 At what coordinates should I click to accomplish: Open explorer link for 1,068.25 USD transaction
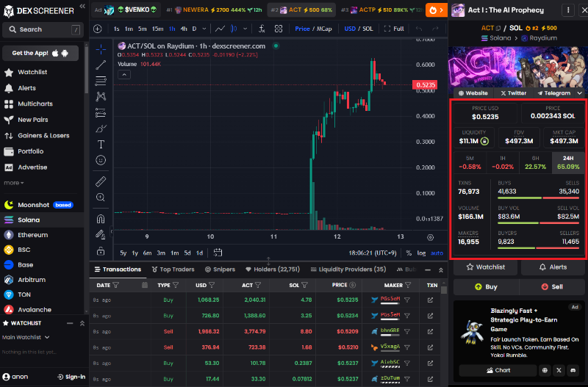point(430,300)
